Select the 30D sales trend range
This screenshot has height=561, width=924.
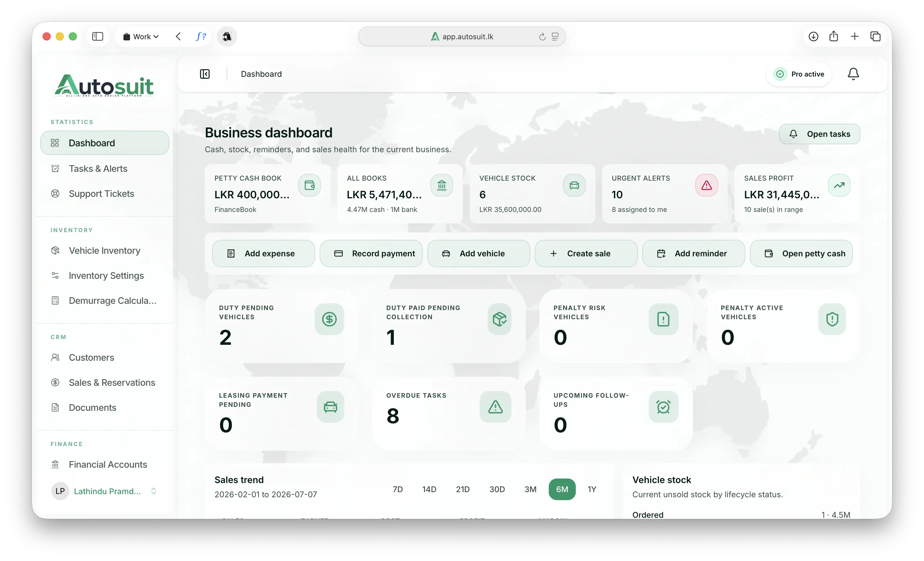click(x=497, y=489)
